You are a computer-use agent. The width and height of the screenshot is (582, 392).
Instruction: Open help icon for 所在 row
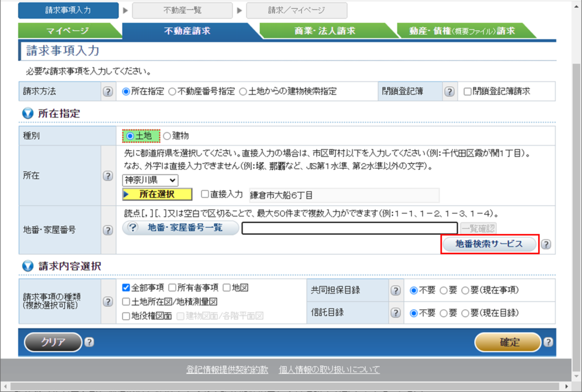coord(107,176)
